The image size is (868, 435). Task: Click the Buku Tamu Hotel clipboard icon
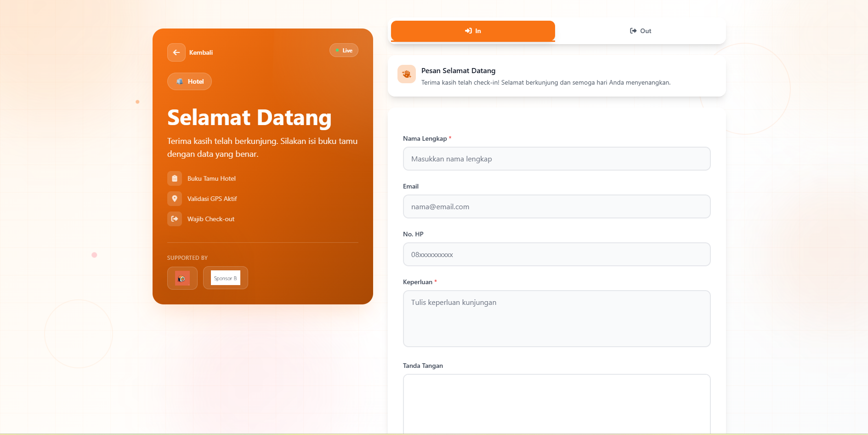click(174, 178)
